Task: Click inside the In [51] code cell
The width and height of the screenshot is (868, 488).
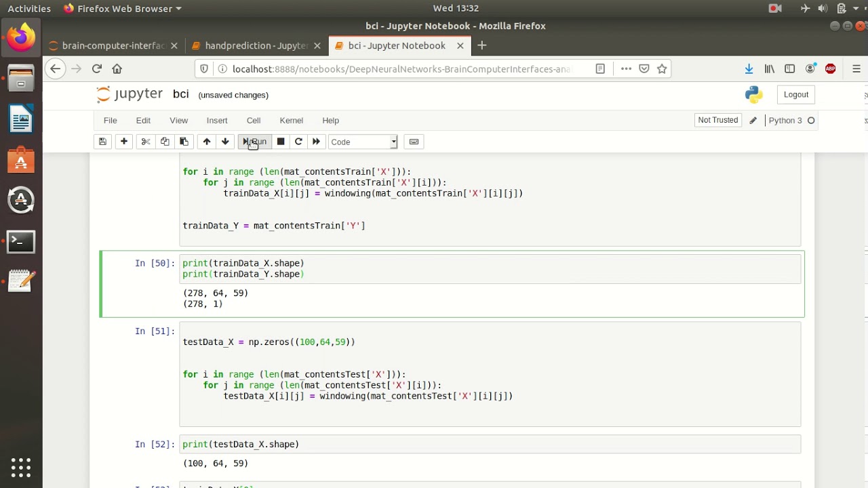Action: [490, 374]
